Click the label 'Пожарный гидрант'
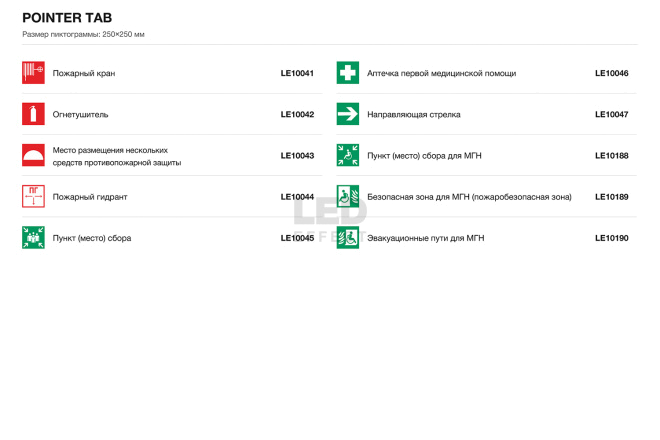 [90, 197]
